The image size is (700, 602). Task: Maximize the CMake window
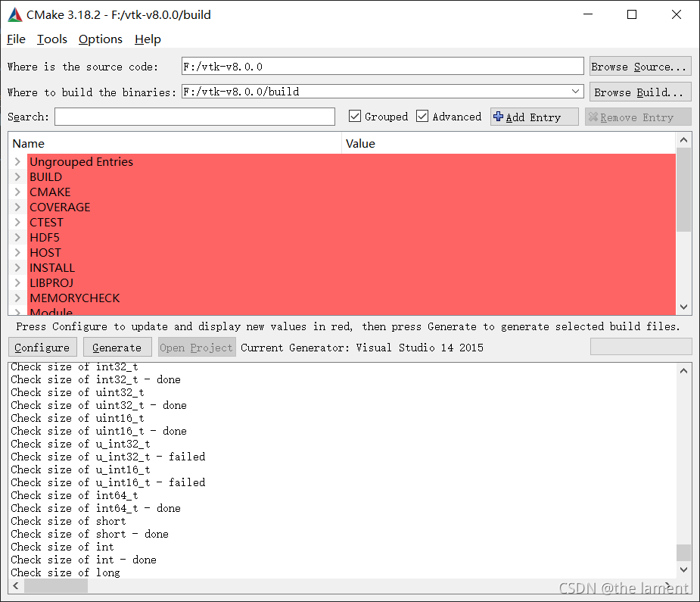pos(632,14)
